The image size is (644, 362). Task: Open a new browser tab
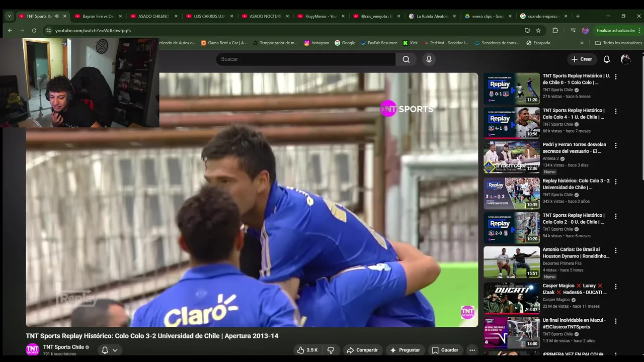click(578, 16)
